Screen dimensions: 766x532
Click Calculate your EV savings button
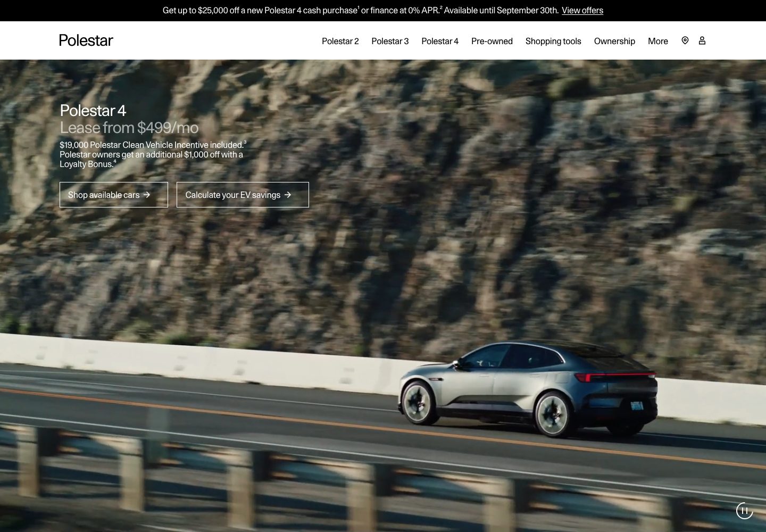[243, 195]
